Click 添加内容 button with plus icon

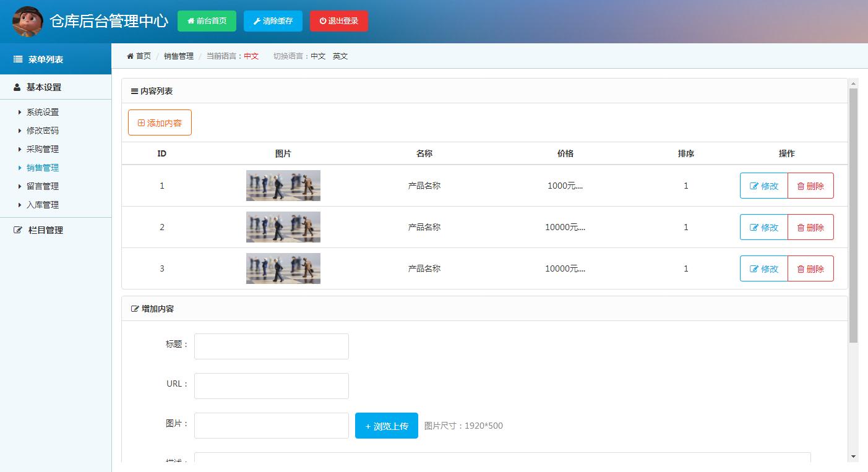tap(160, 122)
